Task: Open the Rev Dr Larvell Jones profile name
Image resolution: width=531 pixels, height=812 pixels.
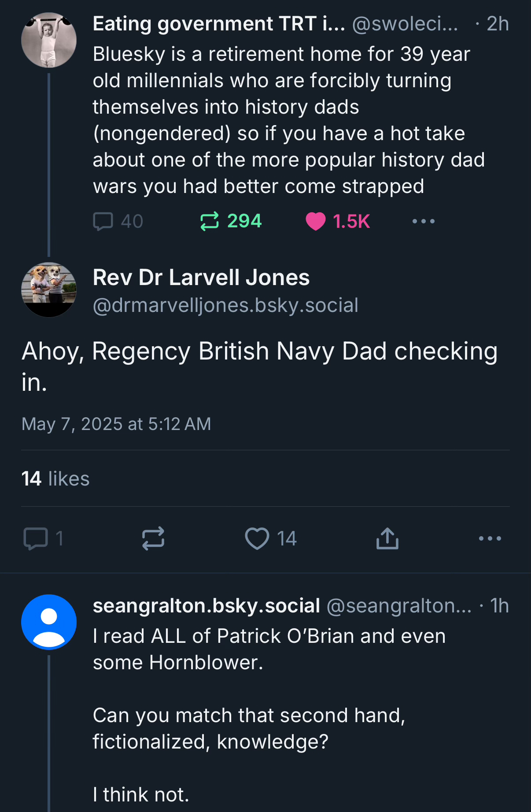Action: (201, 278)
